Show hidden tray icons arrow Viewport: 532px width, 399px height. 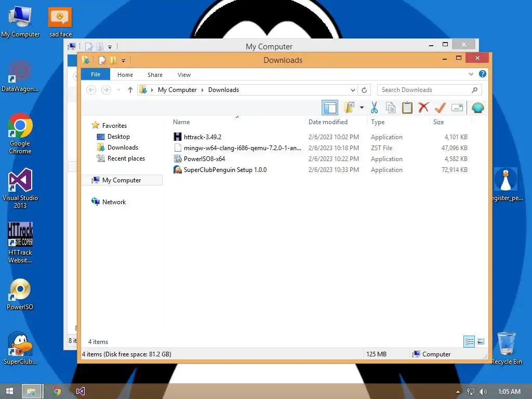pyautogui.click(x=458, y=392)
